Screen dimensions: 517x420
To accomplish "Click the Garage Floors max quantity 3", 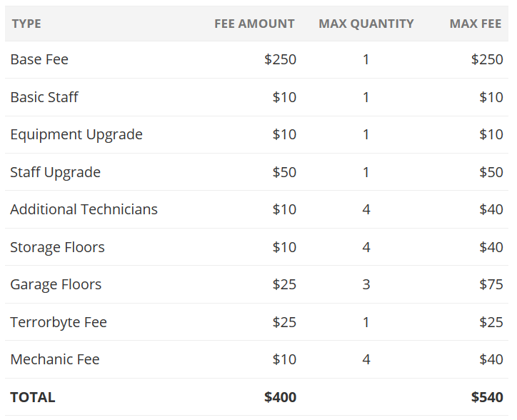I will (366, 284).
